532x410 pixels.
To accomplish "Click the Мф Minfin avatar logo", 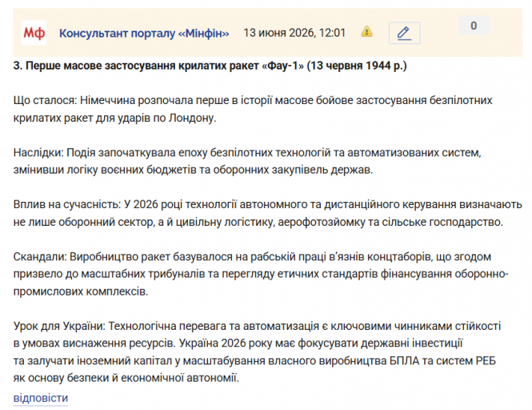I will (x=34, y=33).
